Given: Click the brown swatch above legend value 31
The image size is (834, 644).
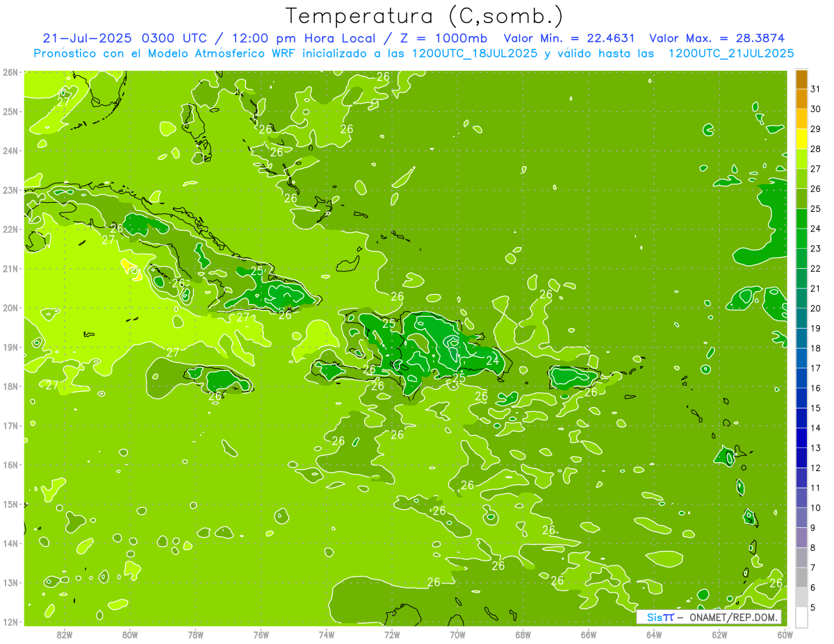Looking at the screenshot, I should tap(801, 79).
